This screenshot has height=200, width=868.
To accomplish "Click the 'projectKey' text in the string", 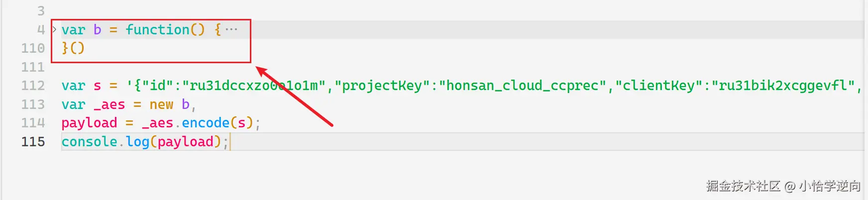I will click(382, 86).
